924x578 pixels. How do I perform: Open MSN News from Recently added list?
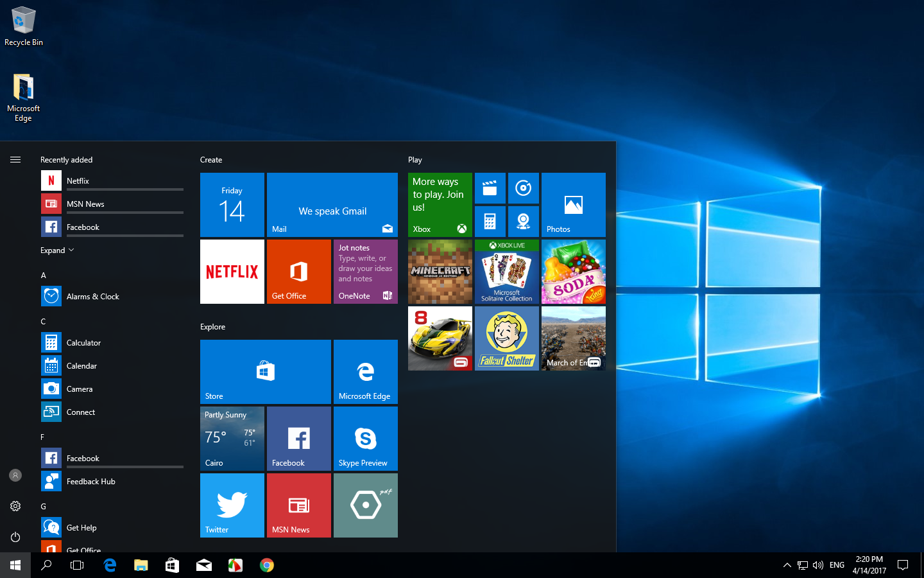click(112, 204)
